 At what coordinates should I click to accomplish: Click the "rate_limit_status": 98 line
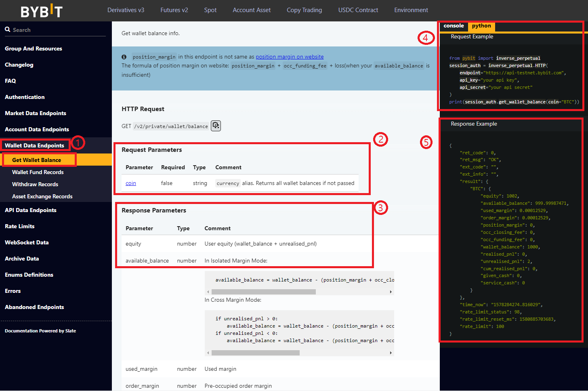point(491,312)
